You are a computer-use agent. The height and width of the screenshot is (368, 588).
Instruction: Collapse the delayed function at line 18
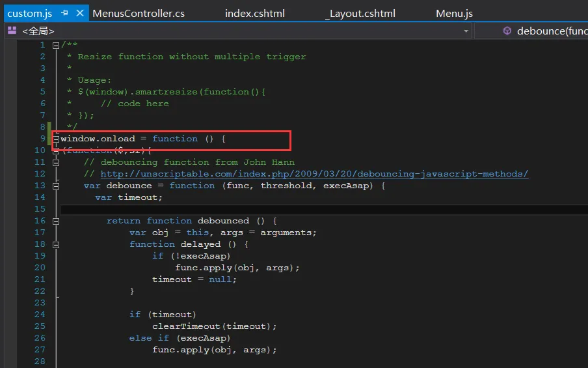(56, 244)
